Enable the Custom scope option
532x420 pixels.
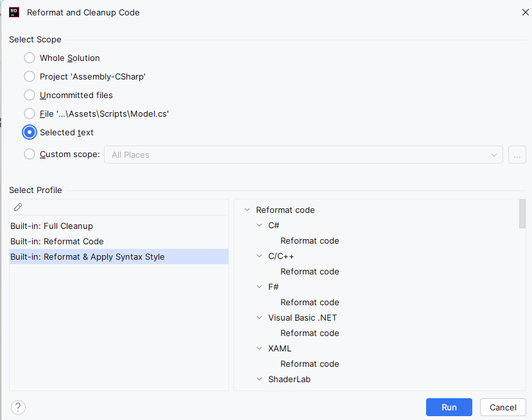(x=29, y=154)
